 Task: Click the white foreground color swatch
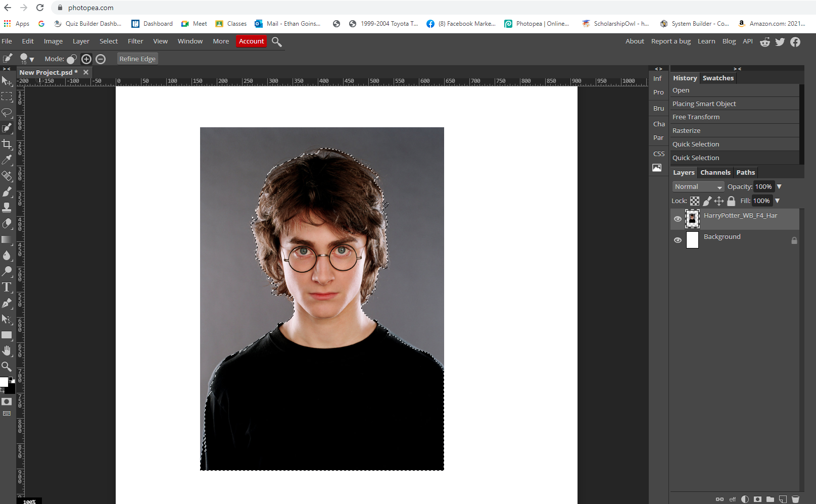click(4, 382)
